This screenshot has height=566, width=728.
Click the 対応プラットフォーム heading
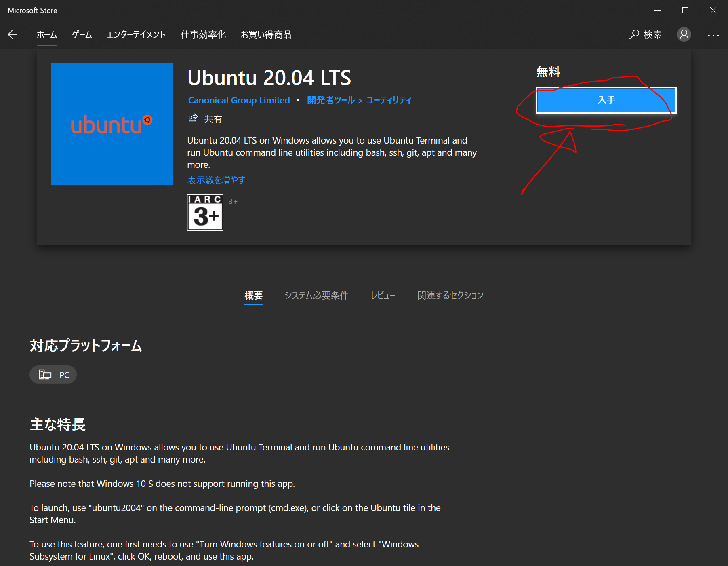tap(86, 346)
